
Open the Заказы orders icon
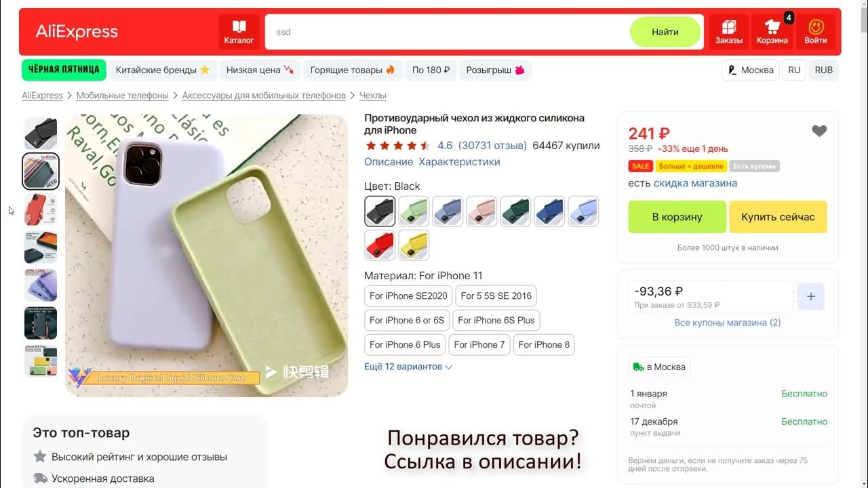point(729,32)
